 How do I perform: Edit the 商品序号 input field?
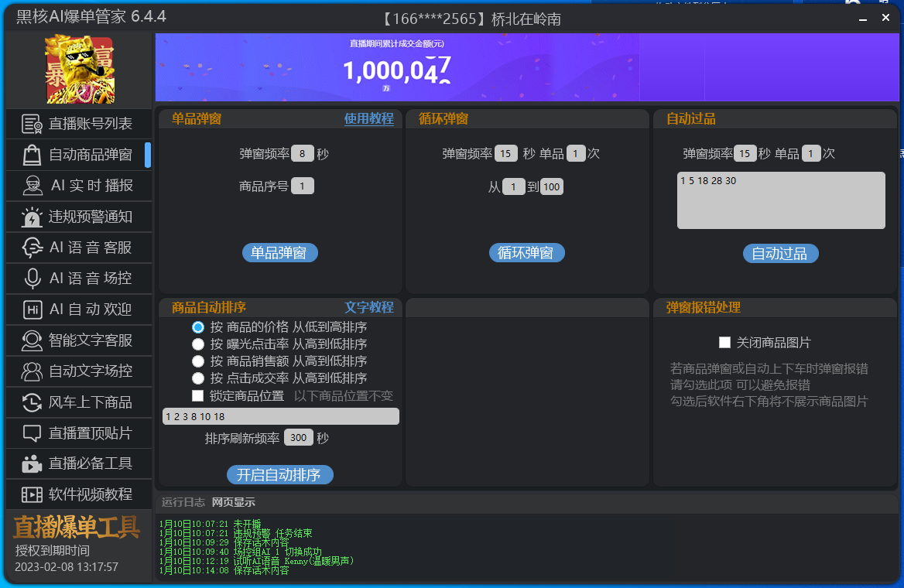tap(302, 186)
